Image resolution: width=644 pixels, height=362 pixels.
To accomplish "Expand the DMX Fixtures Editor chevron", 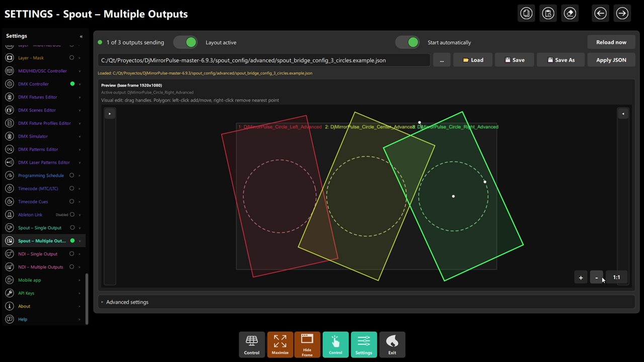I will tap(79, 97).
